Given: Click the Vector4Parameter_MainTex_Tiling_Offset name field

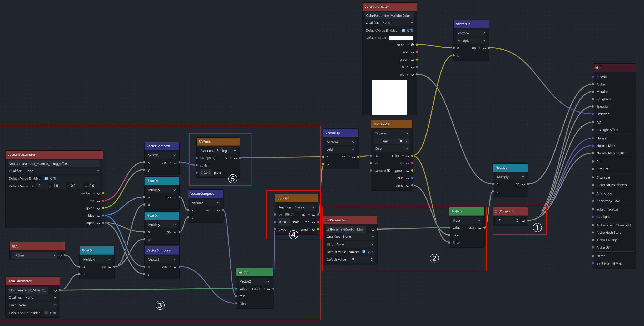Looking at the screenshot, I should [54, 164].
